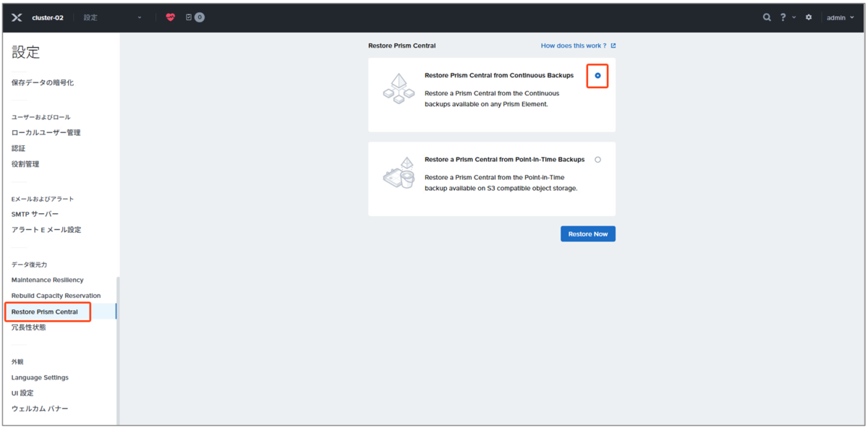The height and width of the screenshot is (428, 868).
Task: Open the admin user dropdown
Action: 841,17
